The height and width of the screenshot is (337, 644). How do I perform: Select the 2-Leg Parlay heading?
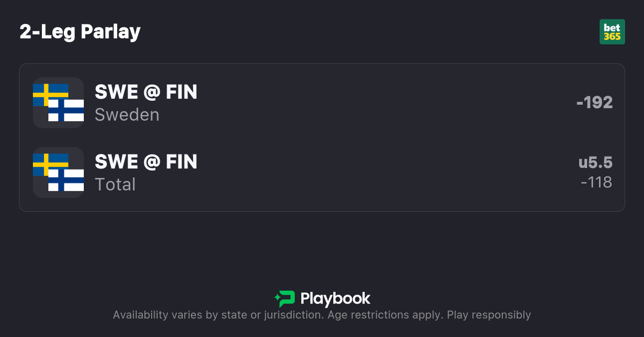click(80, 32)
